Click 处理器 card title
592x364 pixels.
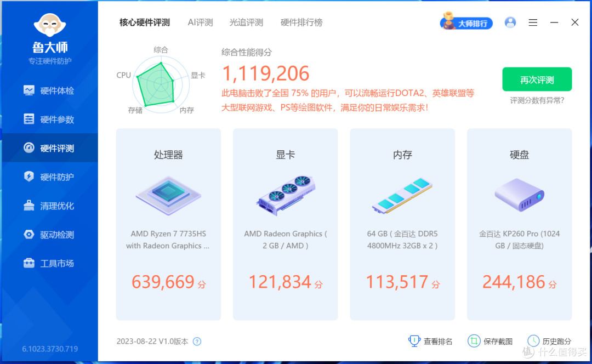pyautogui.click(x=168, y=155)
